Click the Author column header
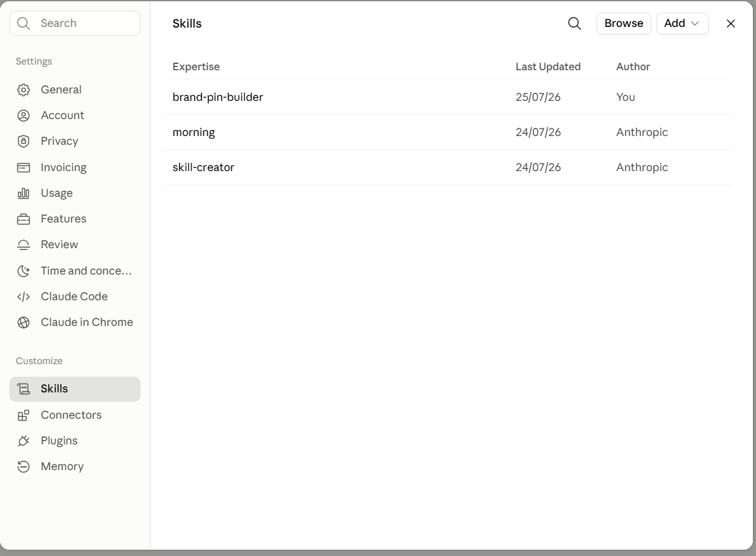This screenshot has width=756, height=556. coord(633,66)
